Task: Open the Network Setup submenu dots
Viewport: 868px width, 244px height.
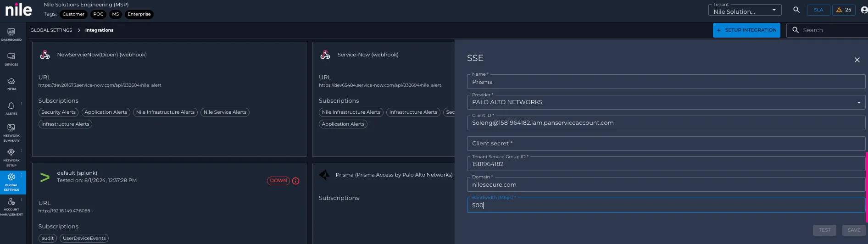Action: 22,150
